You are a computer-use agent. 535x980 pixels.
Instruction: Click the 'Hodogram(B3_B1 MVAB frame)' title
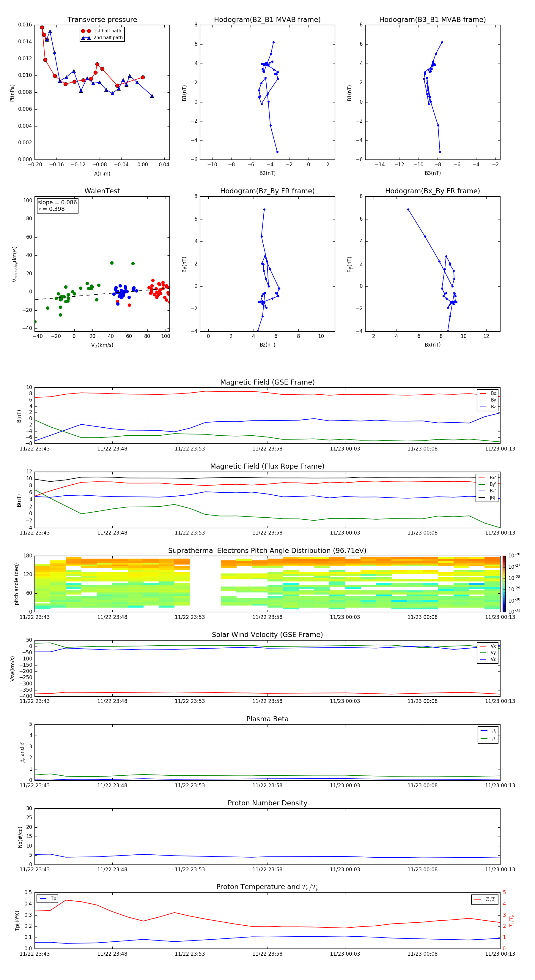(432, 20)
